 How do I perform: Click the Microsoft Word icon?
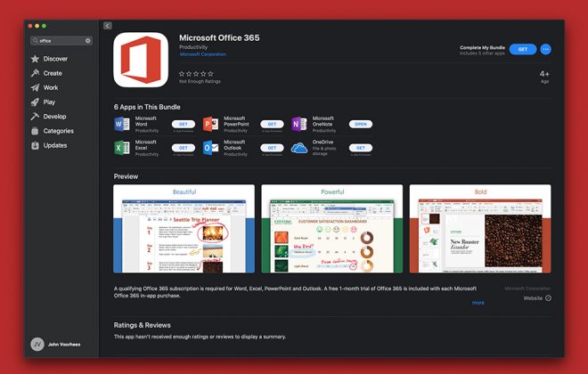point(122,124)
